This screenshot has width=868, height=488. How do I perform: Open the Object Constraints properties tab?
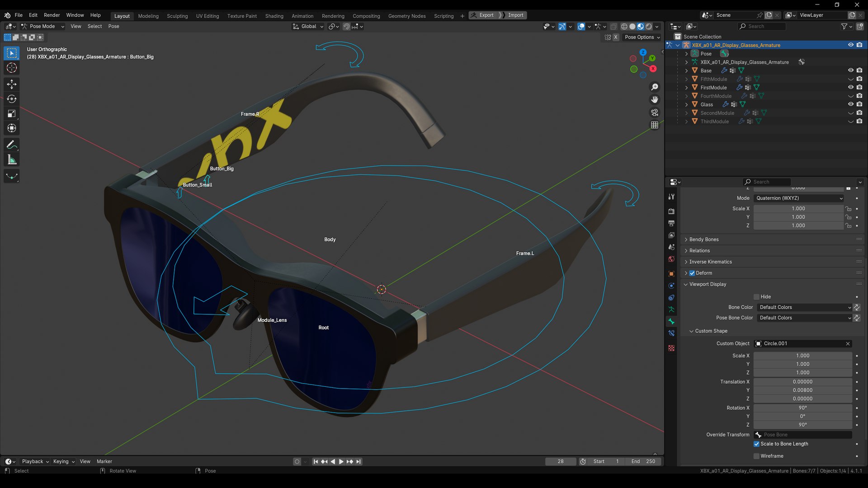click(x=671, y=298)
